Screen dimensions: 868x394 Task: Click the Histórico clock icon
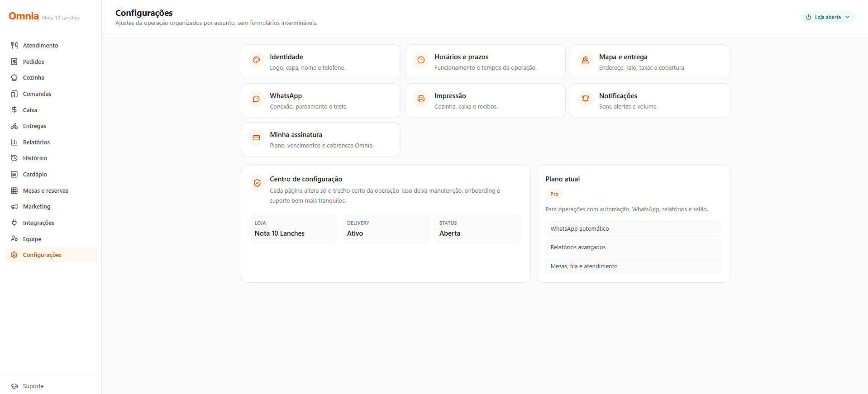14,158
